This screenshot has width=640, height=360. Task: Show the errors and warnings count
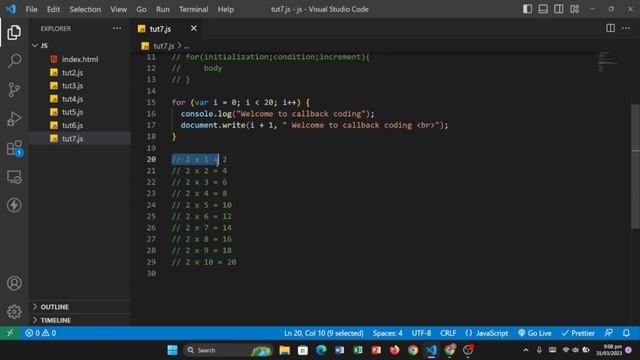click(40, 333)
